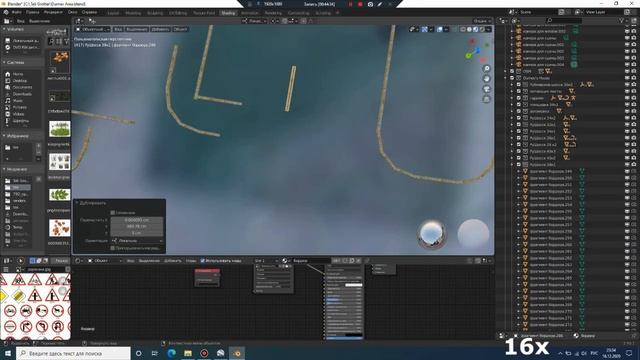Image resolution: width=640 pixels, height=360 pixels.
Task: Click the outliner search field
Action: point(564,20)
